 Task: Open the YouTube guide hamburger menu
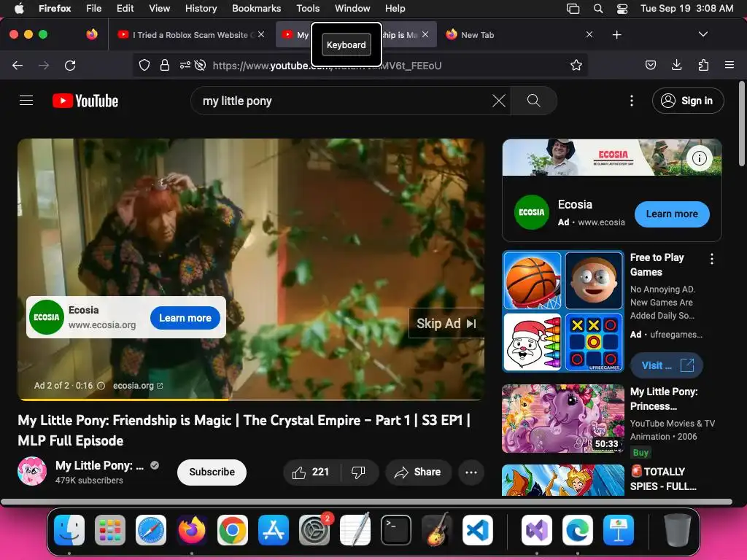tap(26, 101)
